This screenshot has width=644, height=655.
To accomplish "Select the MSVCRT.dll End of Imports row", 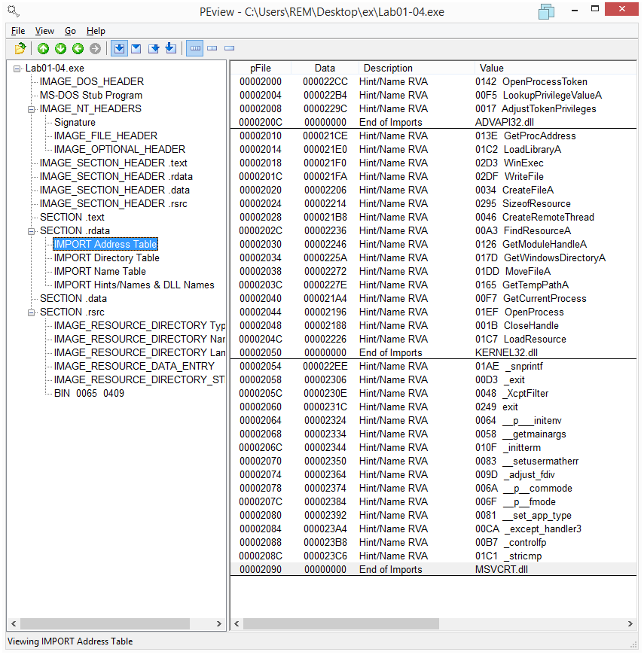I will (433, 569).
